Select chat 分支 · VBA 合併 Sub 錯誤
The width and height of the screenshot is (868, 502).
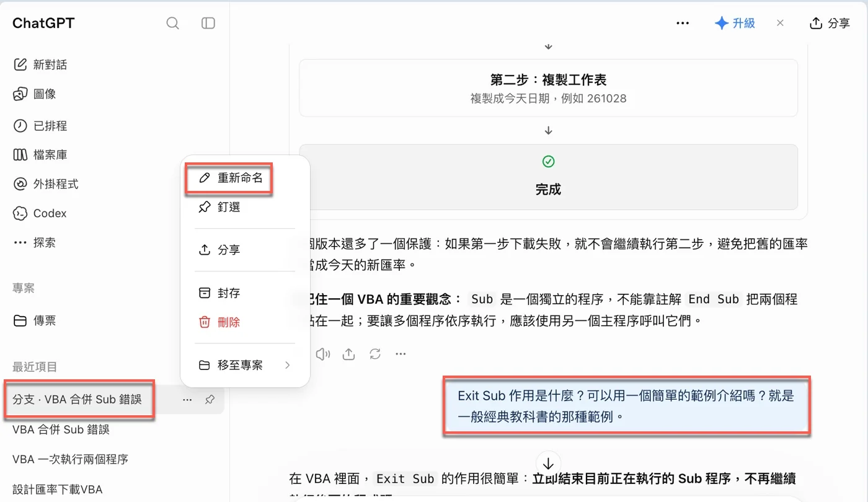77,400
